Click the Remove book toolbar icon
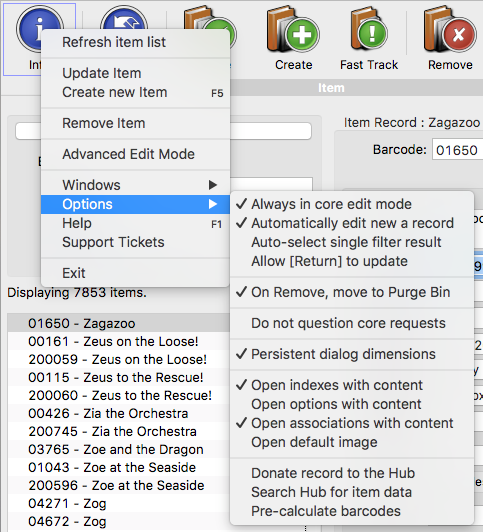483x532 pixels. 450,31
